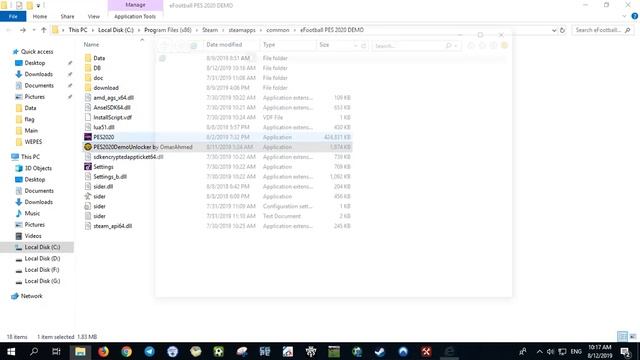This screenshot has height=360, width=640.
Task: Select Local Disk (D:) in the navigation pane
Action: pyautogui.click(x=42, y=258)
